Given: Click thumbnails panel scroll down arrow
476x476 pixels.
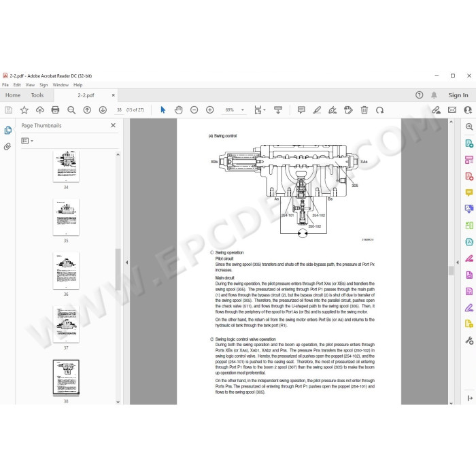Looking at the screenshot, I should point(118,402).
